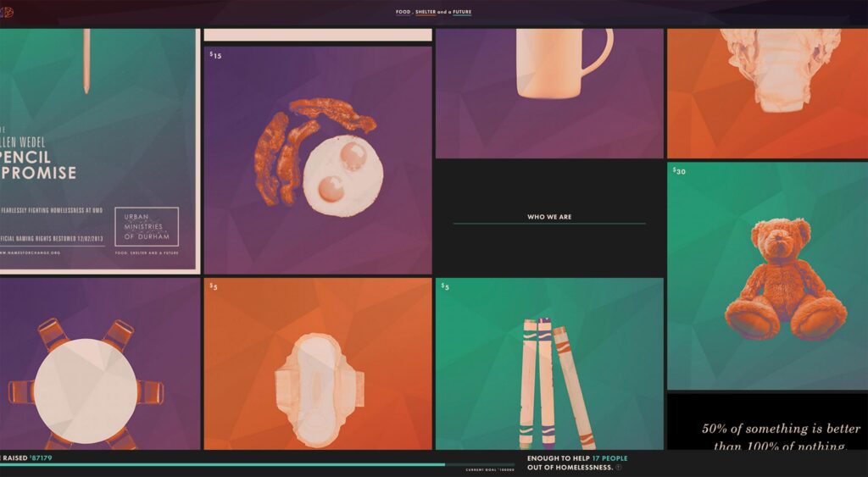Image resolution: width=868 pixels, height=477 pixels.
Task: Select the $5 sanitary pad tile
Action: (318, 363)
